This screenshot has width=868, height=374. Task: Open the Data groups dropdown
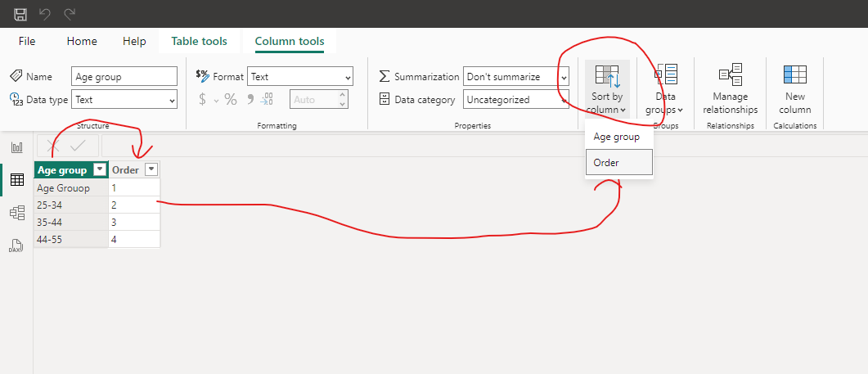[x=665, y=88]
